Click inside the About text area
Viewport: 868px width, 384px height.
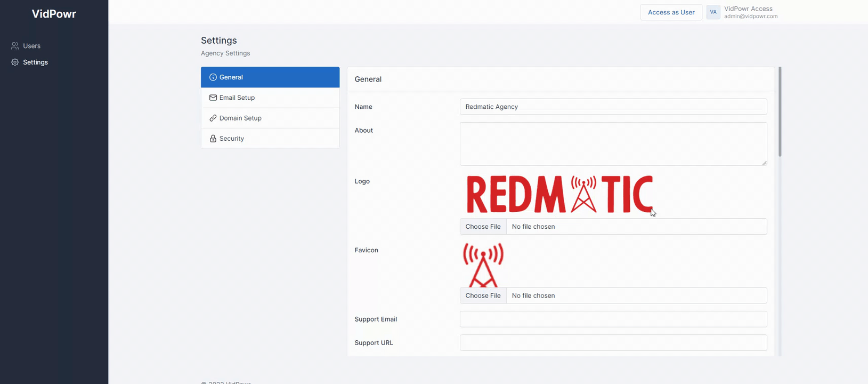click(x=613, y=144)
